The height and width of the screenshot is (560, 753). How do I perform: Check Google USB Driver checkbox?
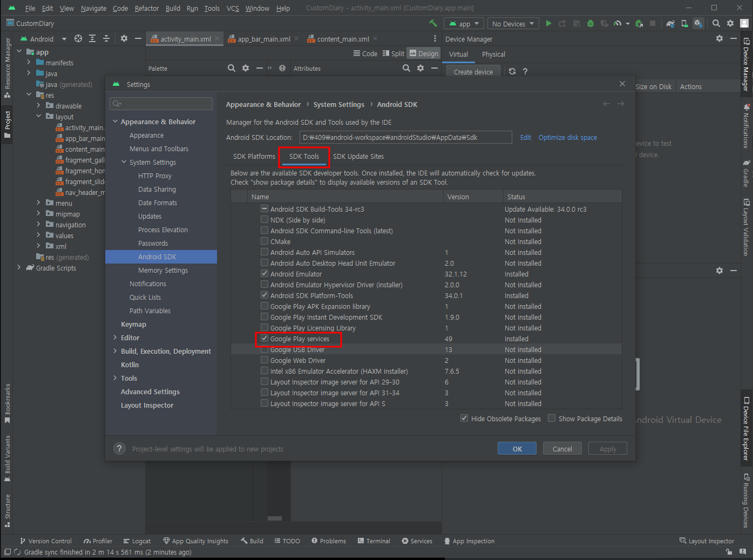tap(264, 349)
